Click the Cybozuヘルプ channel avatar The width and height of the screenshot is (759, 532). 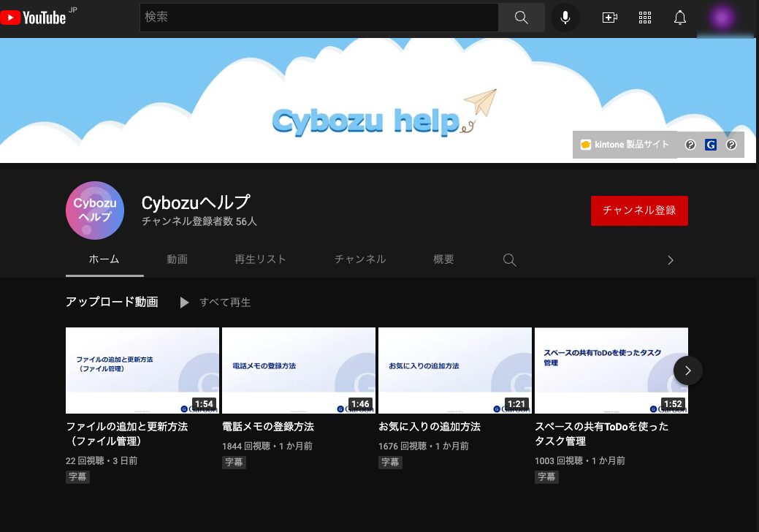[x=95, y=210]
